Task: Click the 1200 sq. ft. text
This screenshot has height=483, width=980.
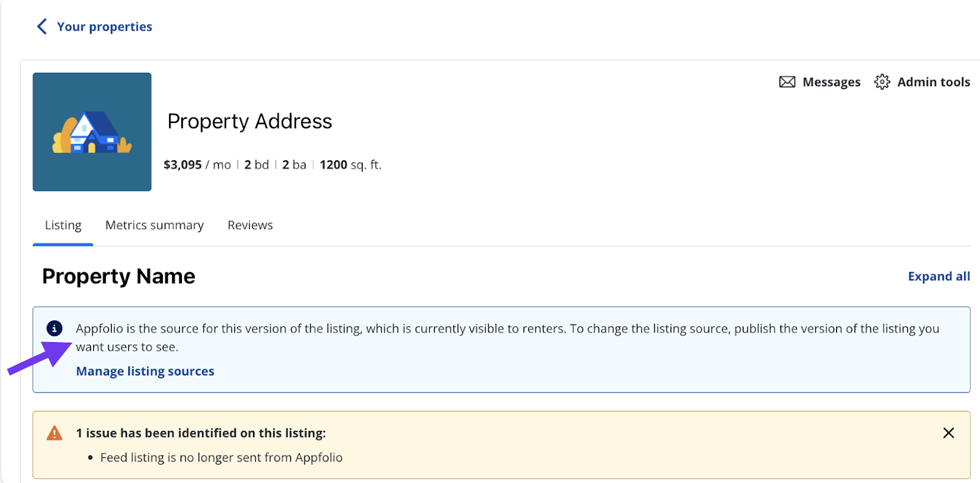Action: click(350, 165)
